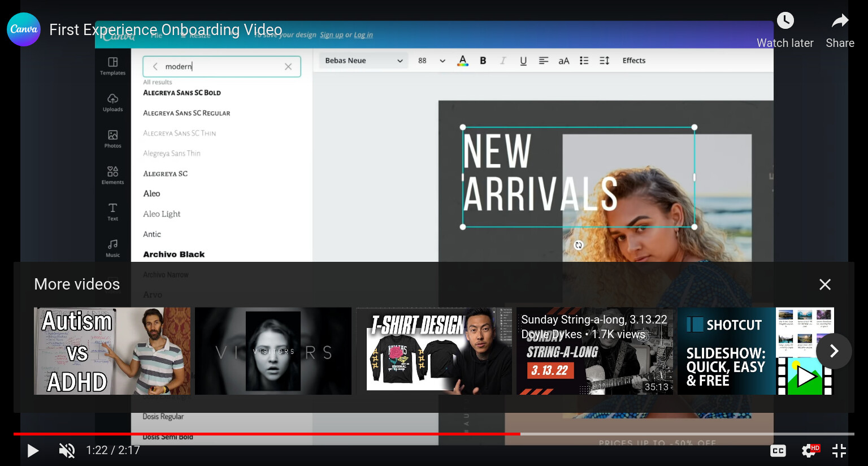The height and width of the screenshot is (466, 868).
Task: Select the Archivo Black font
Action: tap(174, 254)
